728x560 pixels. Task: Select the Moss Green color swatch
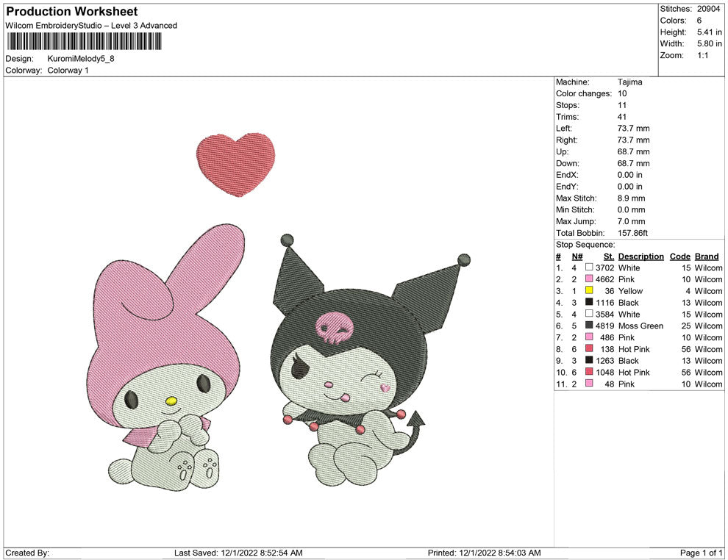[589, 326]
